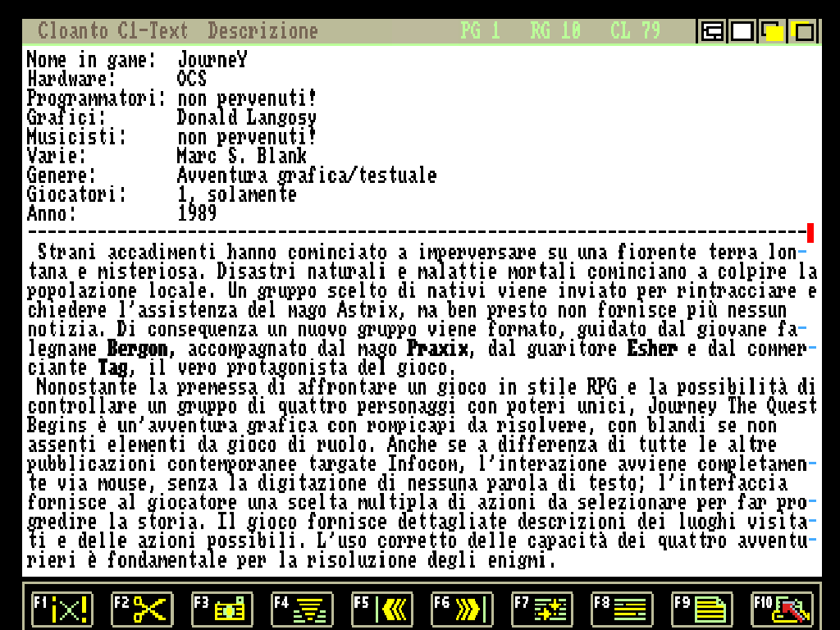This screenshot has width=840, height=630.
Task: Click the CL 79 column indicator
Action: (635, 32)
